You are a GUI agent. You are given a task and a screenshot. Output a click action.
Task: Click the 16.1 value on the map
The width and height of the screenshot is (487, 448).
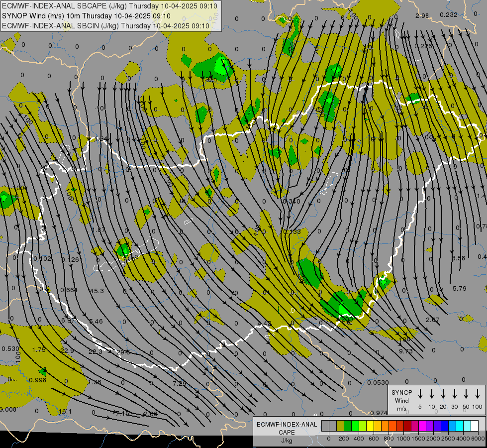(x=65, y=411)
